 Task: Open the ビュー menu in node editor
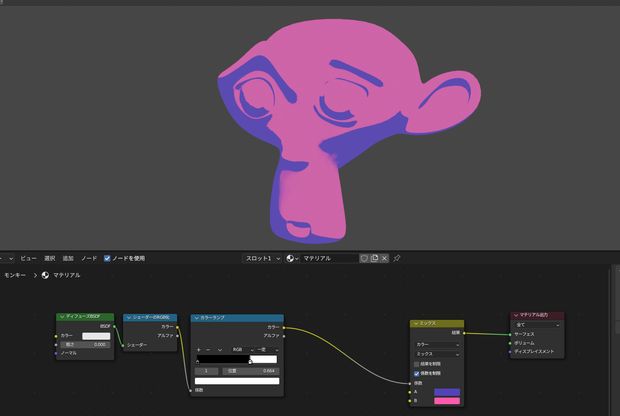[x=28, y=258]
